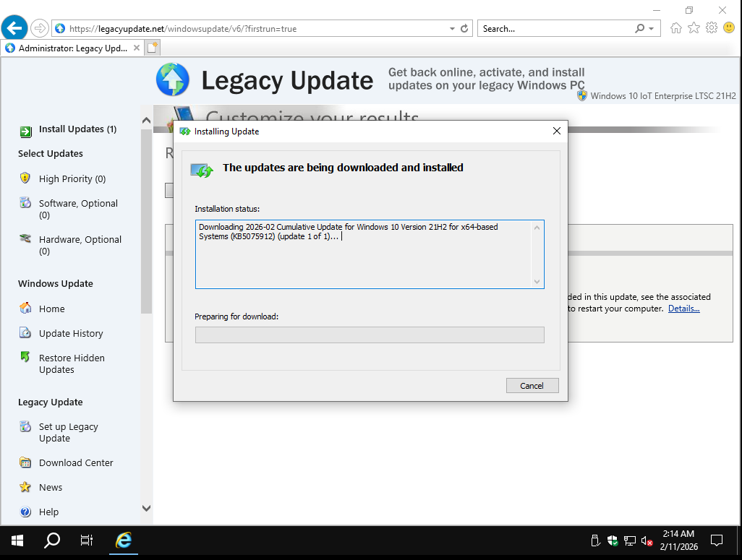Open the network tray icon
This screenshot has height=560, width=742.
630,540
